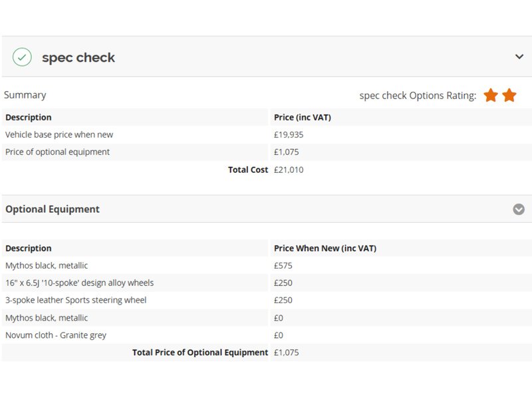Click the green checkmark circle icon
532x399 pixels.
pos(22,57)
